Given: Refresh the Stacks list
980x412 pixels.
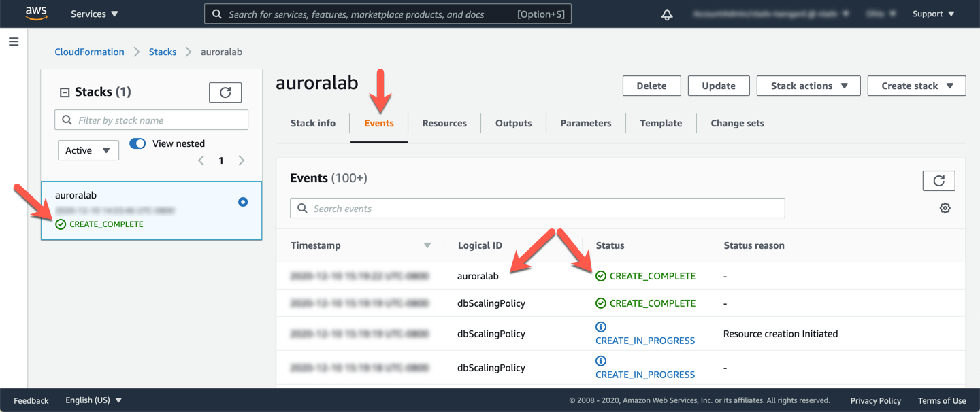Looking at the screenshot, I should (x=225, y=92).
